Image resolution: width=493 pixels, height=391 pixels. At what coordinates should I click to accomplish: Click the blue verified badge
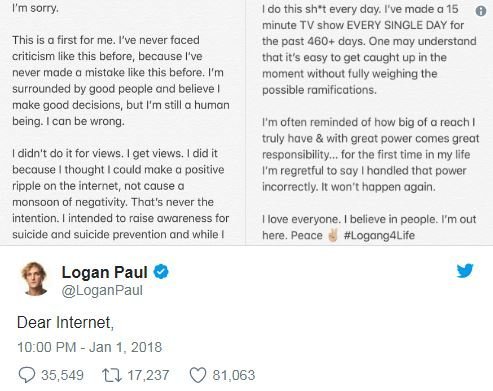point(161,272)
